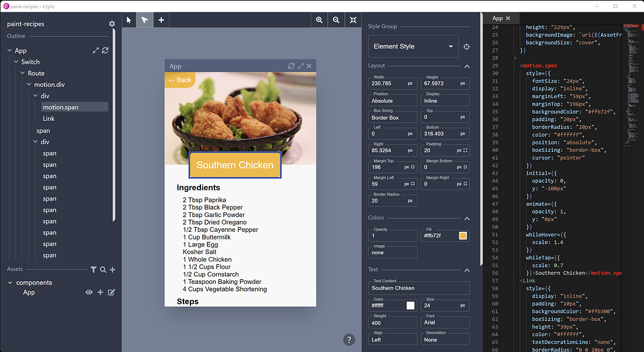This screenshot has height=352, width=644.
Task: Search the assets
Action: pyautogui.click(x=103, y=269)
